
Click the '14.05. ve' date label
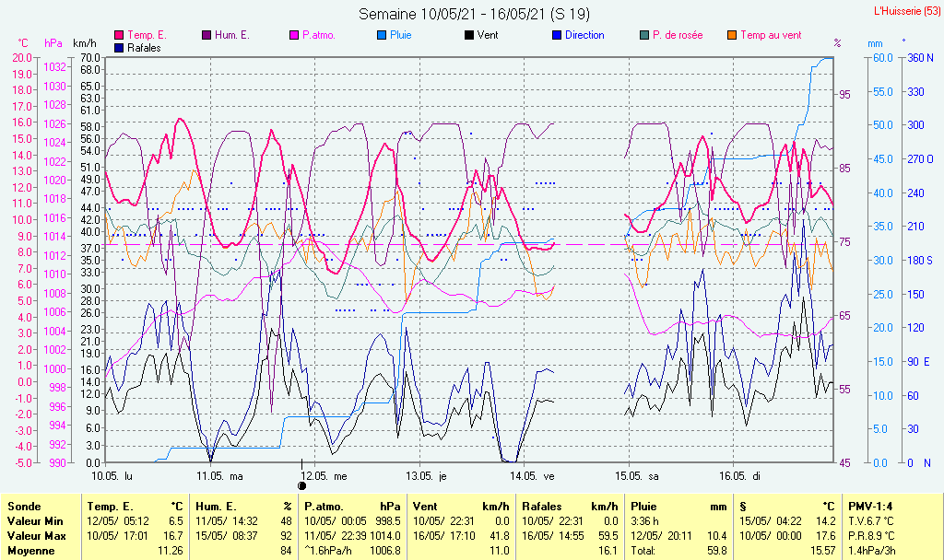coord(532,476)
